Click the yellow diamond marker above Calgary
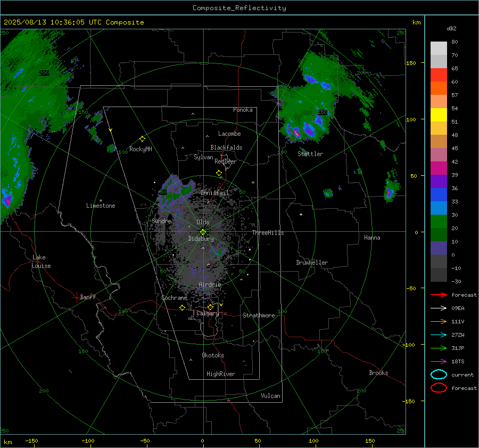The height and width of the screenshot is (448, 479). point(210,307)
